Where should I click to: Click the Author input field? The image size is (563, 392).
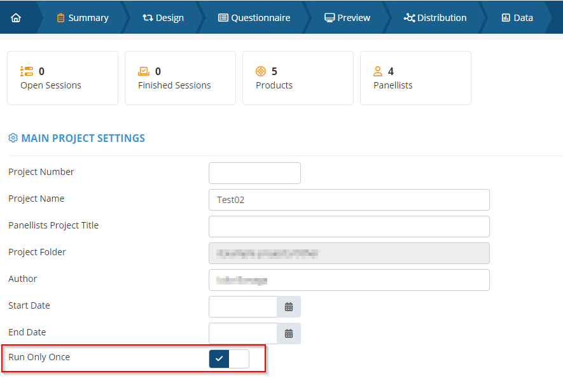(349, 280)
